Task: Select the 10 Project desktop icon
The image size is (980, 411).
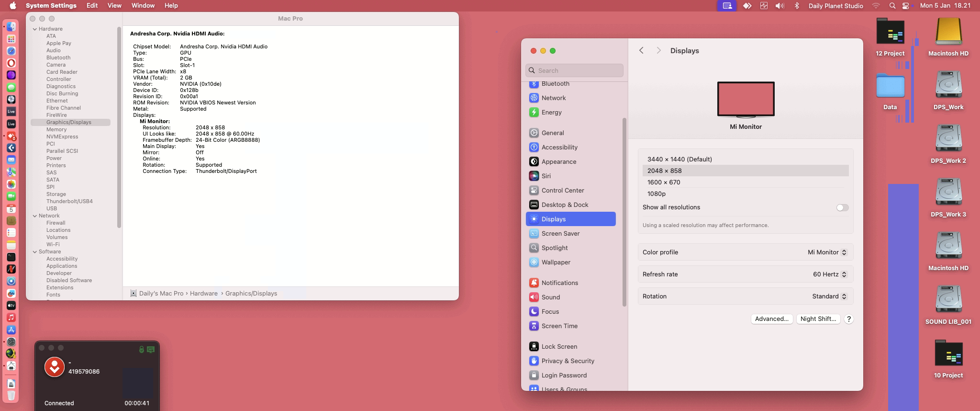Action: (948, 354)
